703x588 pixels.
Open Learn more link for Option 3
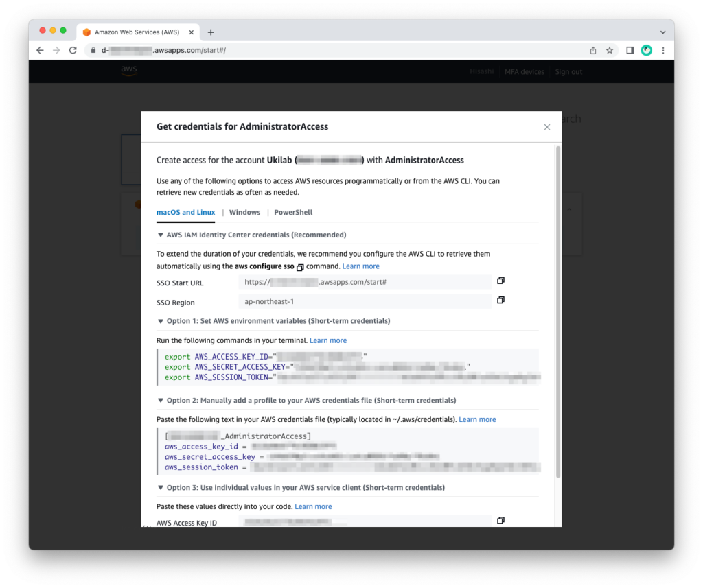click(313, 506)
